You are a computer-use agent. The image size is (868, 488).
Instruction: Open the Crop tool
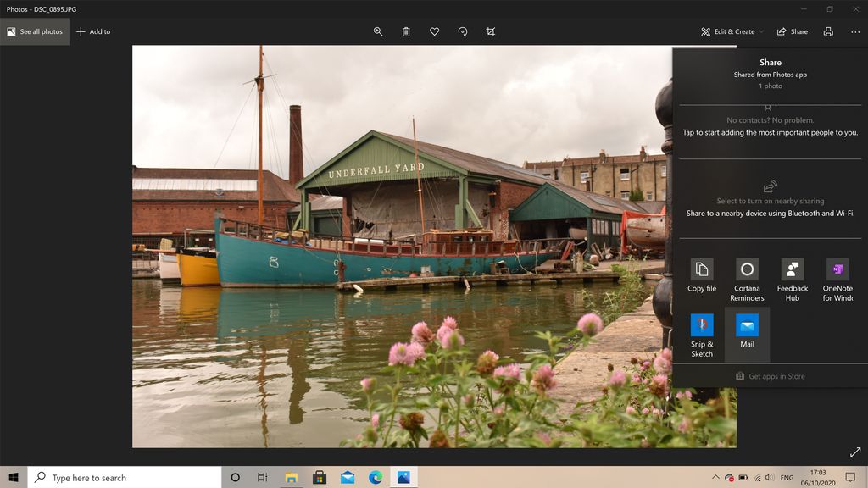click(491, 31)
